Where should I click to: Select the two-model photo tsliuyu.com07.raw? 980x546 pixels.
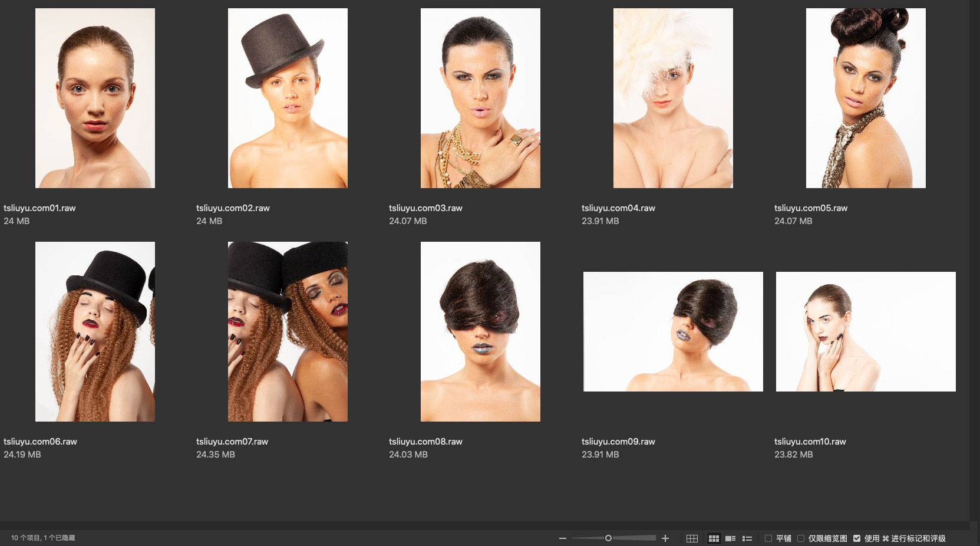click(288, 331)
